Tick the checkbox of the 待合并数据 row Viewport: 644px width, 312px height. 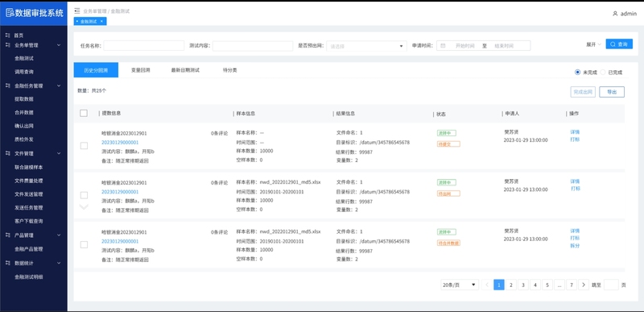[x=84, y=244]
